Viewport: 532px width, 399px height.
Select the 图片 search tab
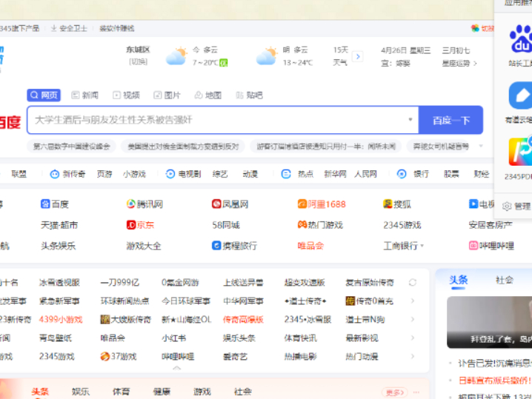[167, 95]
